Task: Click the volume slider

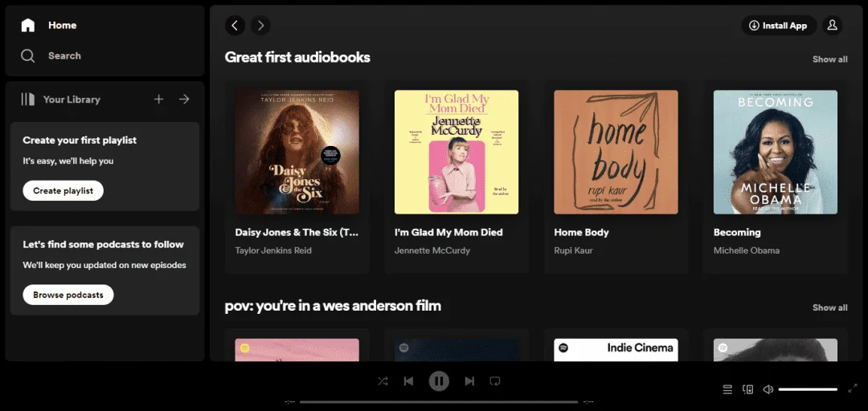Action: [x=808, y=389]
